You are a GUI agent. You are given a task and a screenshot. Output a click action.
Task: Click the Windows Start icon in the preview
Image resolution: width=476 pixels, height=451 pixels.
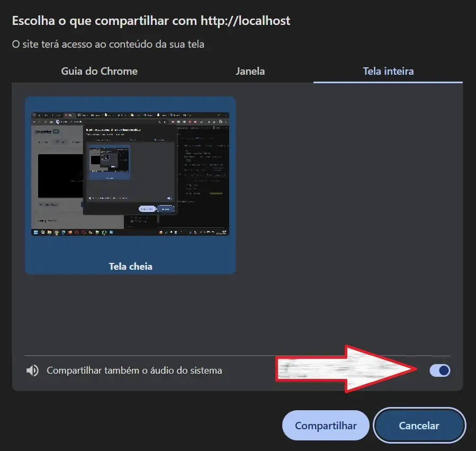point(35,232)
